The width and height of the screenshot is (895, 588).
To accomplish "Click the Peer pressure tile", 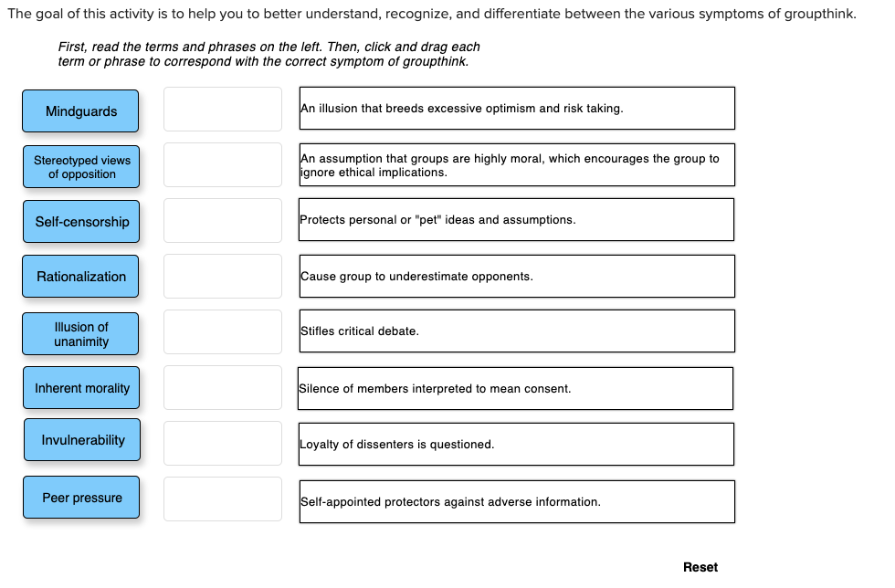I will 81,498.
